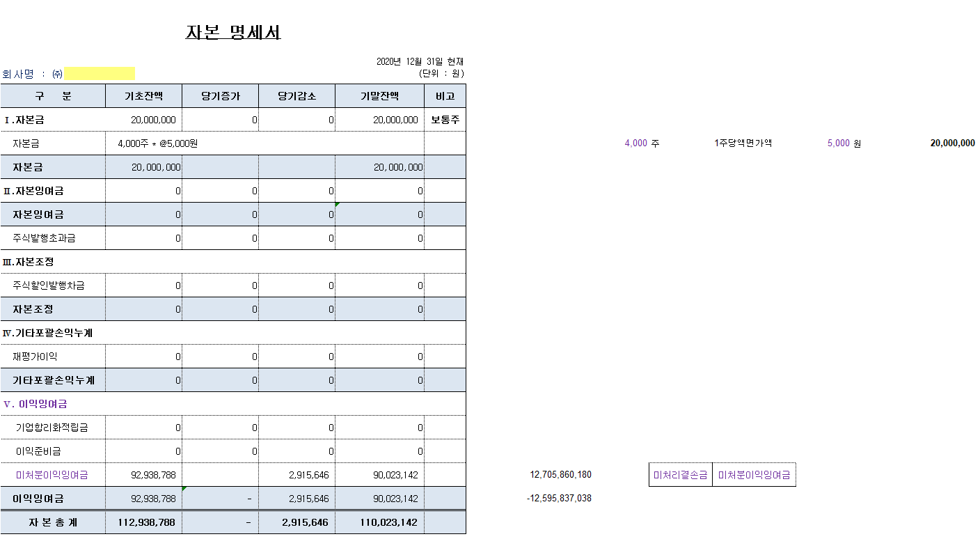This screenshot has width=980, height=555.
Task: Click the "주식할인발행차금" row label
Action: (x=49, y=286)
